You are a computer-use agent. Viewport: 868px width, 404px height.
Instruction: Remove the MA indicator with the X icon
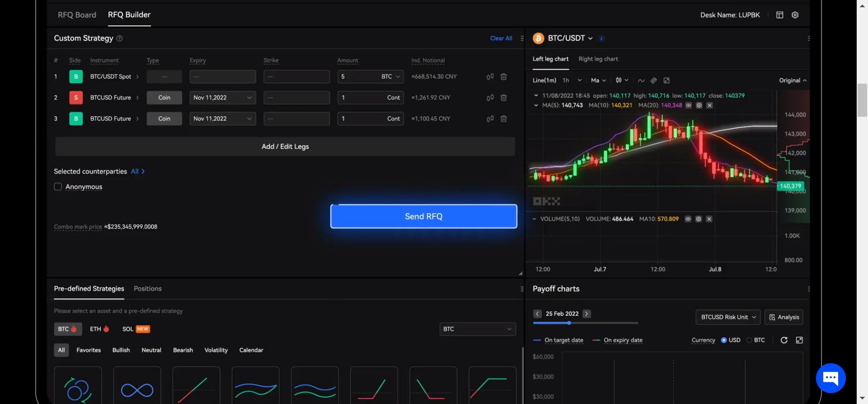[x=709, y=105]
